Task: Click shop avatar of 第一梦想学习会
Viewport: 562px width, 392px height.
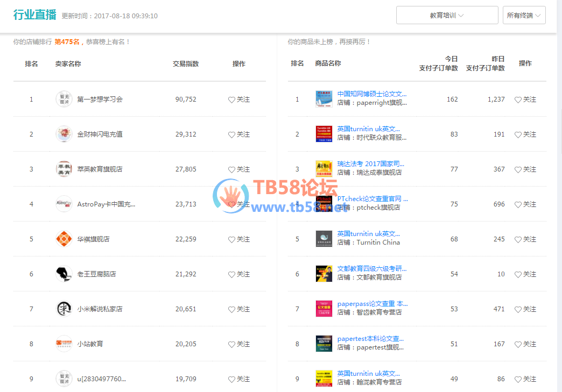Action: click(x=64, y=99)
